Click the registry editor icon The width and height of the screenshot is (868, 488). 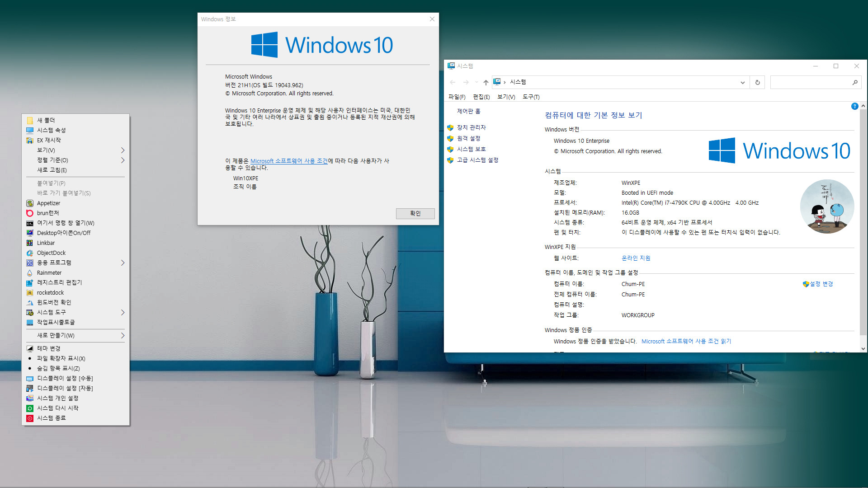click(30, 283)
